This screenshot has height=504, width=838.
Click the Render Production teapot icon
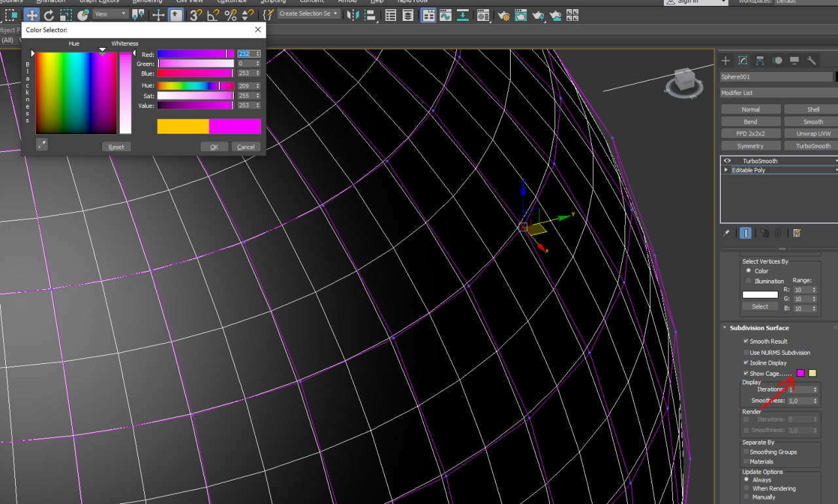coord(538,14)
